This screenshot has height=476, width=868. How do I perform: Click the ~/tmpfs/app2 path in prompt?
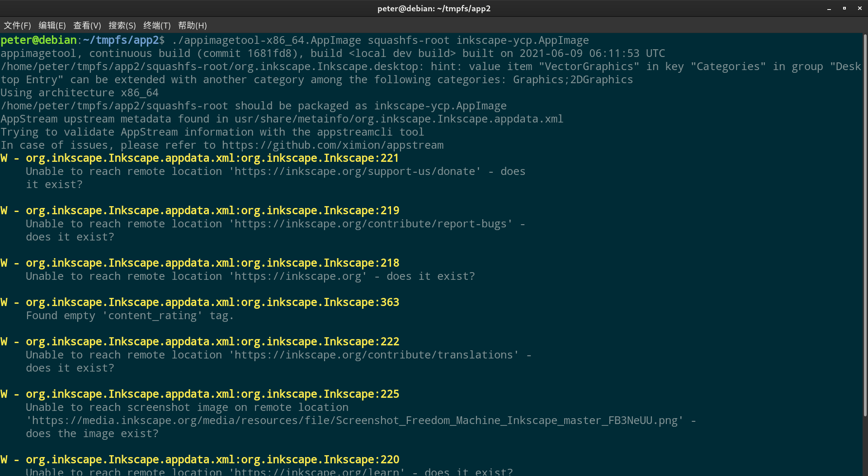click(121, 40)
